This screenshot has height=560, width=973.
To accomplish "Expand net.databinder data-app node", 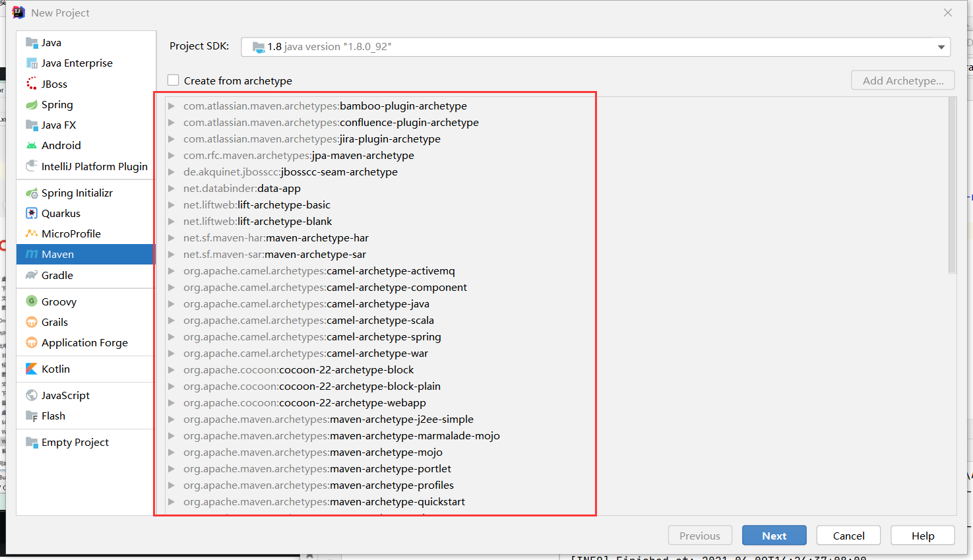I will [172, 188].
